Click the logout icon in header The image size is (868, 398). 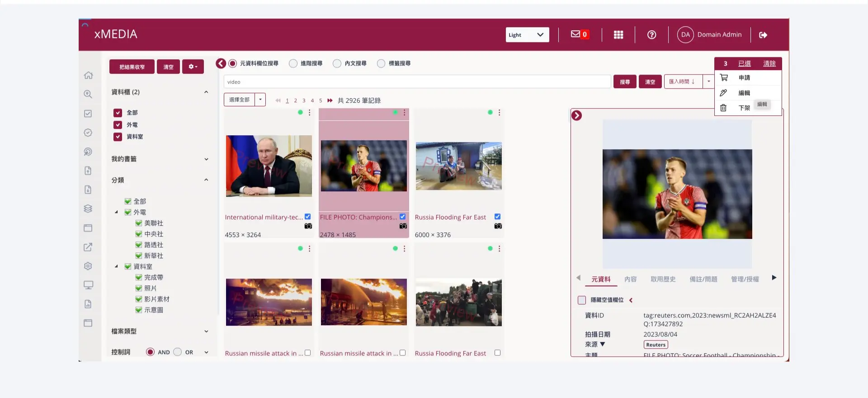pyautogui.click(x=763, y=35)
